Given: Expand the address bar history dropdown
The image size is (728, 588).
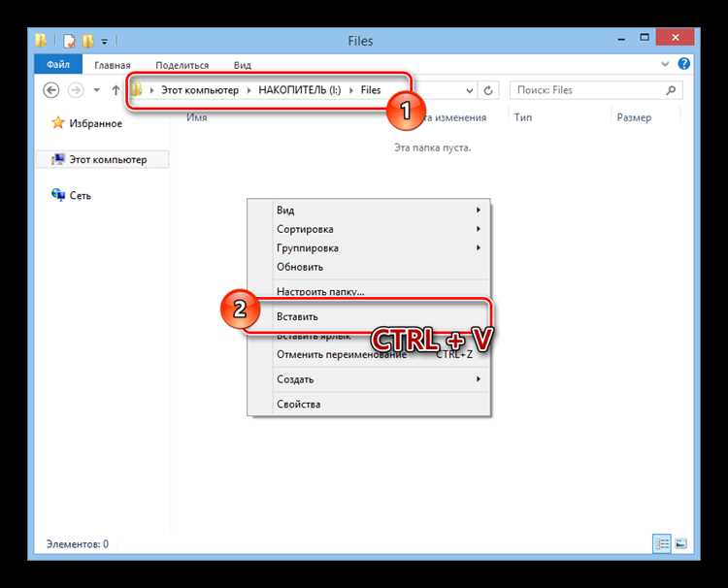Looking at the screenshot, I should [x=470, y=90].
